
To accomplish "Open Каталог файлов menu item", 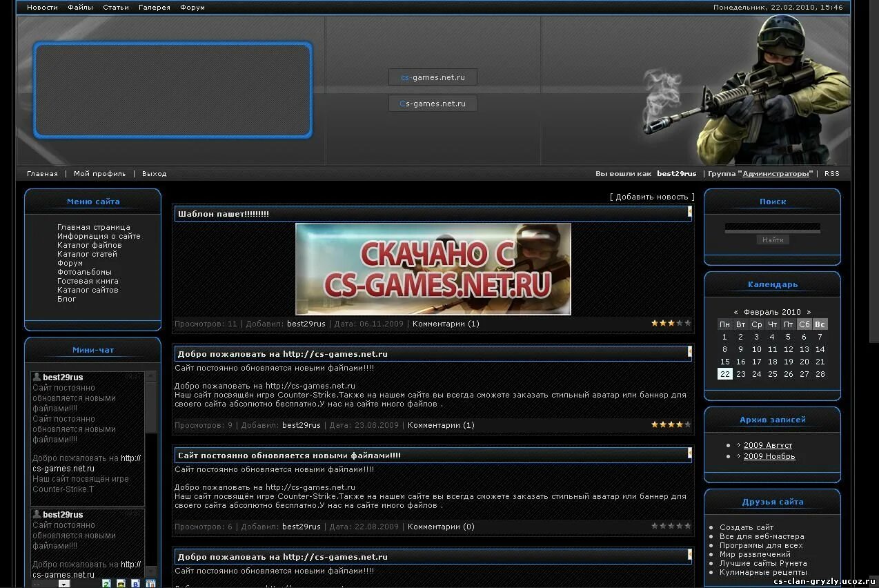I will click(x=90, y=245).
